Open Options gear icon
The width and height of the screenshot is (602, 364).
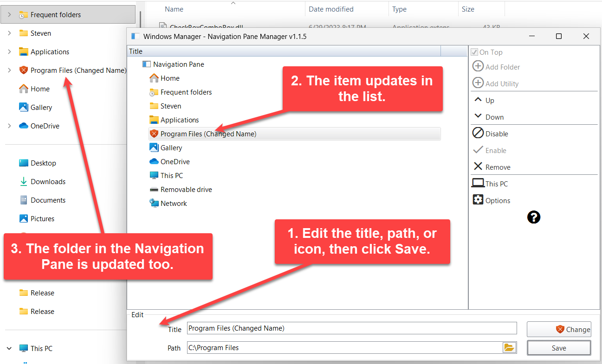(478, 200)
